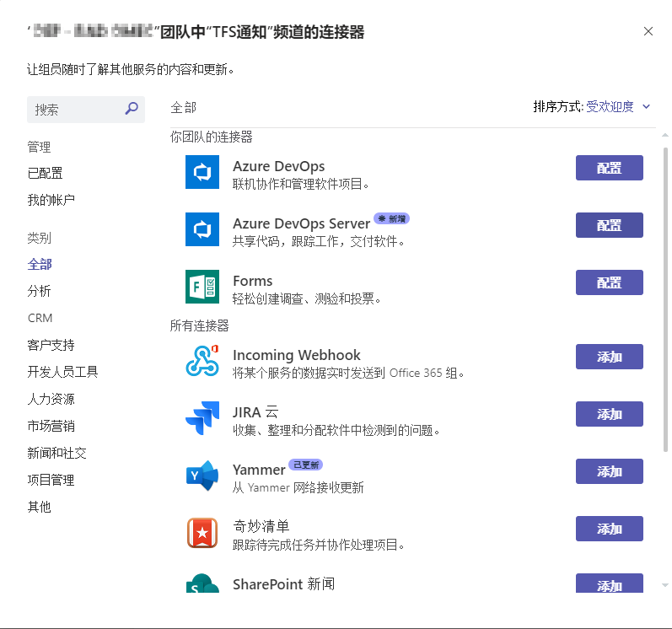Click the Azure DevOps Server connector icon
This screenshot has width=672, height=629.
pos(202,229)
